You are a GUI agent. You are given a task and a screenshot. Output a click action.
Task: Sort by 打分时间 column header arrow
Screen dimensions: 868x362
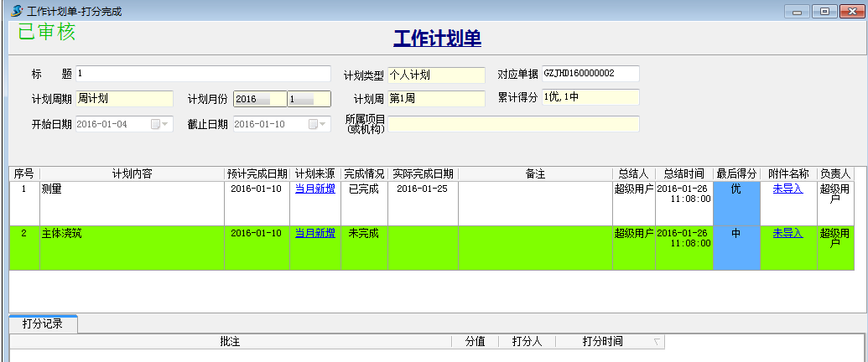(657, 342)
